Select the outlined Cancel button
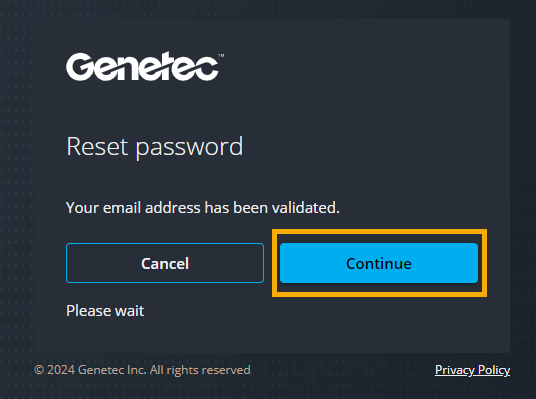The width and height of the screenshot is (536, 399). pyautogui.click(x=165, y=263)
